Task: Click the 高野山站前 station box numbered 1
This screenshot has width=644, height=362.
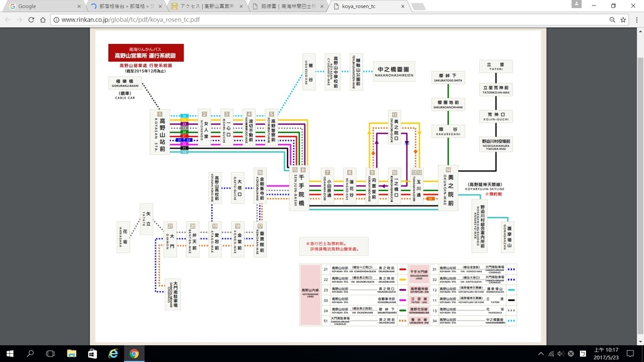Action: pos(160,132)
